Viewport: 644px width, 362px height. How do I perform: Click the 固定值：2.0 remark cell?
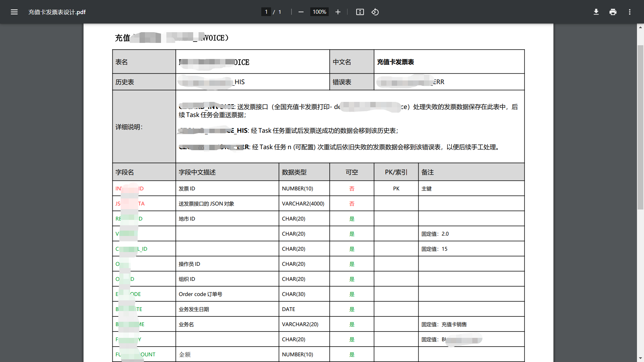pos(472,234)
